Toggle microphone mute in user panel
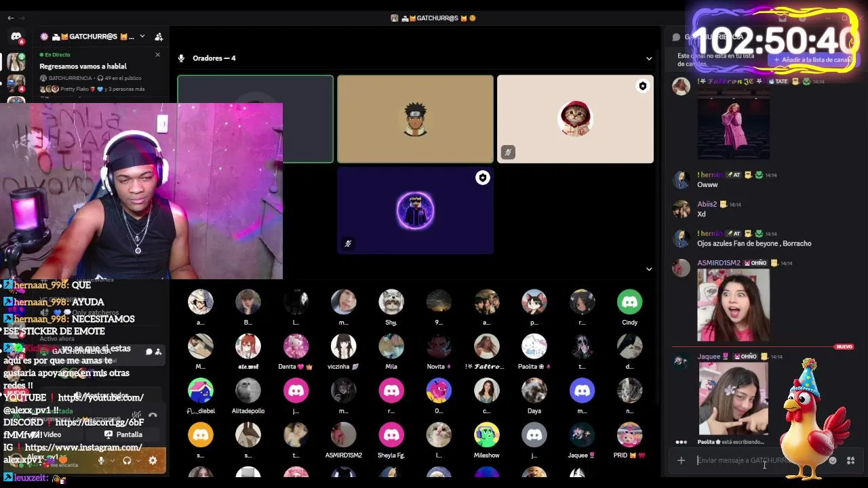Viewport: 868px width, 488px height. coord(101,461)
